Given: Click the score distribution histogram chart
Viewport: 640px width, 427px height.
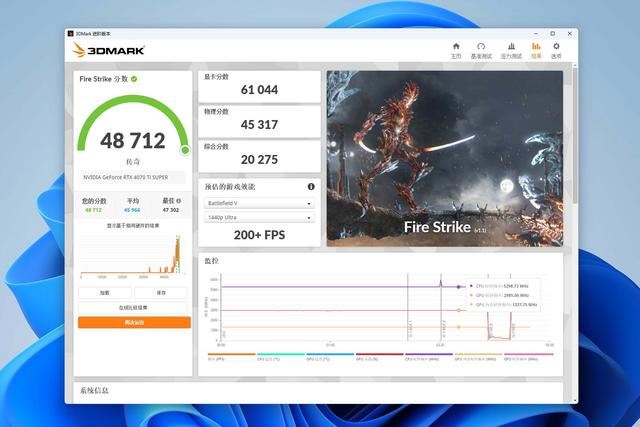Looking at the screenshot, I should 134,255.
